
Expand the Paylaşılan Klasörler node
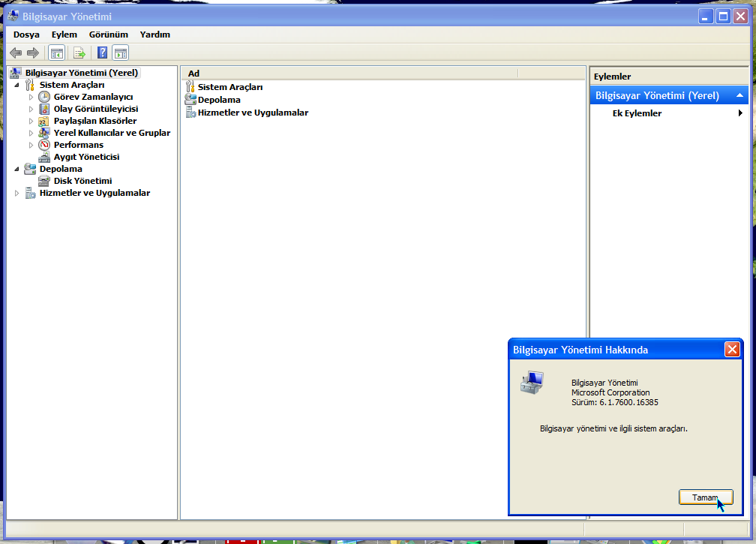click(31, 121)
